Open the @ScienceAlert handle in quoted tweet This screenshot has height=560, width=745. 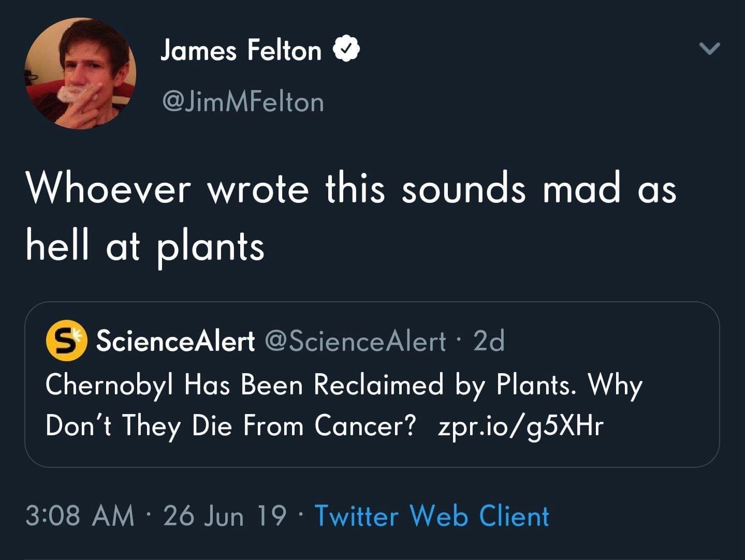point(355,341)
